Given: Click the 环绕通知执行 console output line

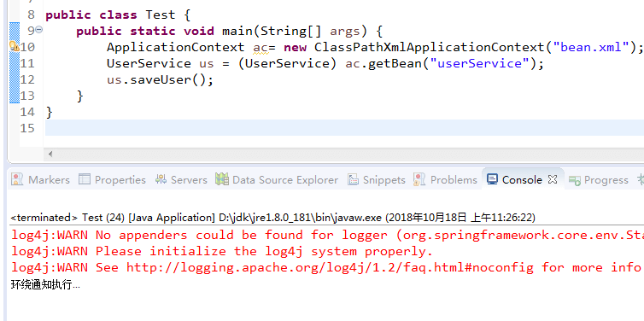Looking at the screenshot, I should (45, 284).
